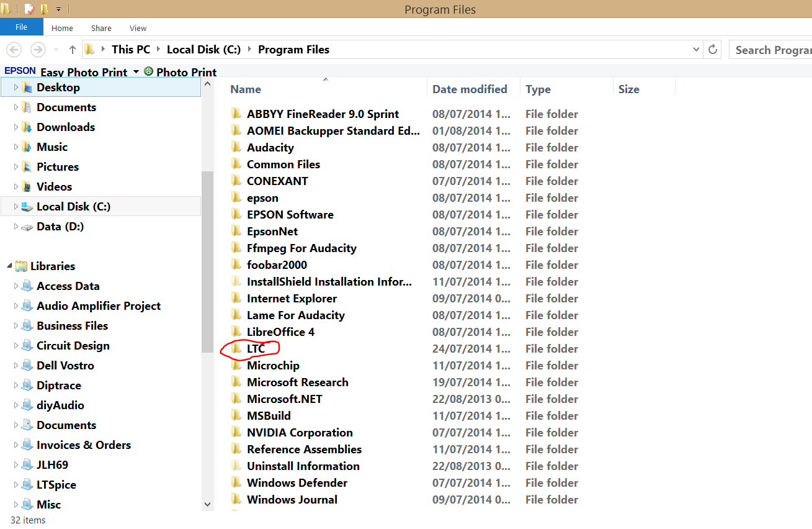812x529 pixels.
Task: Switch to the View ribbon tab
Action: (x=138, y=28)
